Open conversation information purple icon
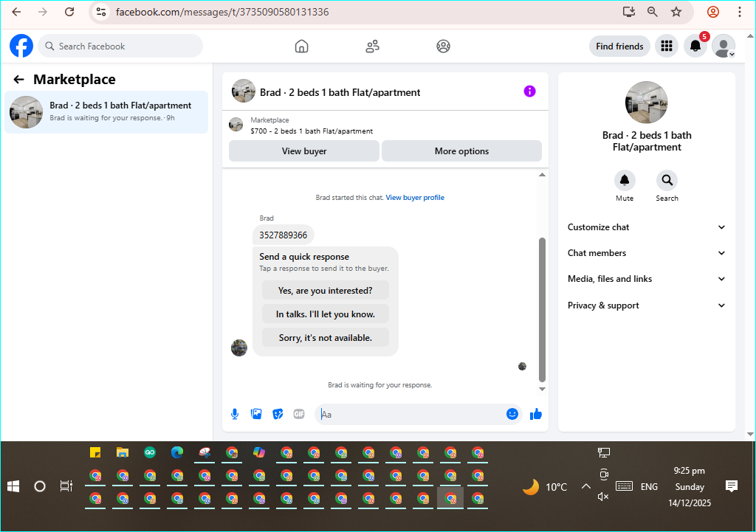The image size is (756, 532). click(529, 91)
